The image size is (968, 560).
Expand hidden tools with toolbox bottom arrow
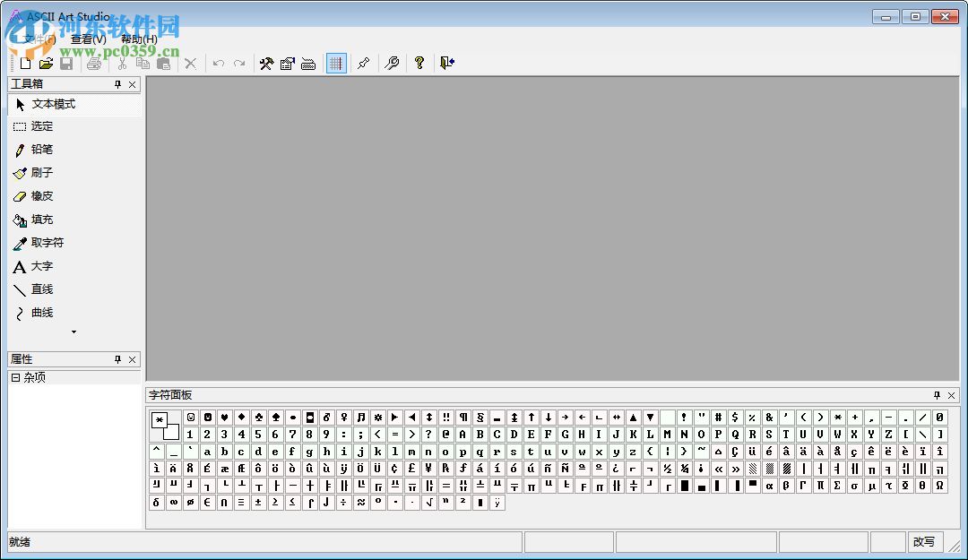73,332
